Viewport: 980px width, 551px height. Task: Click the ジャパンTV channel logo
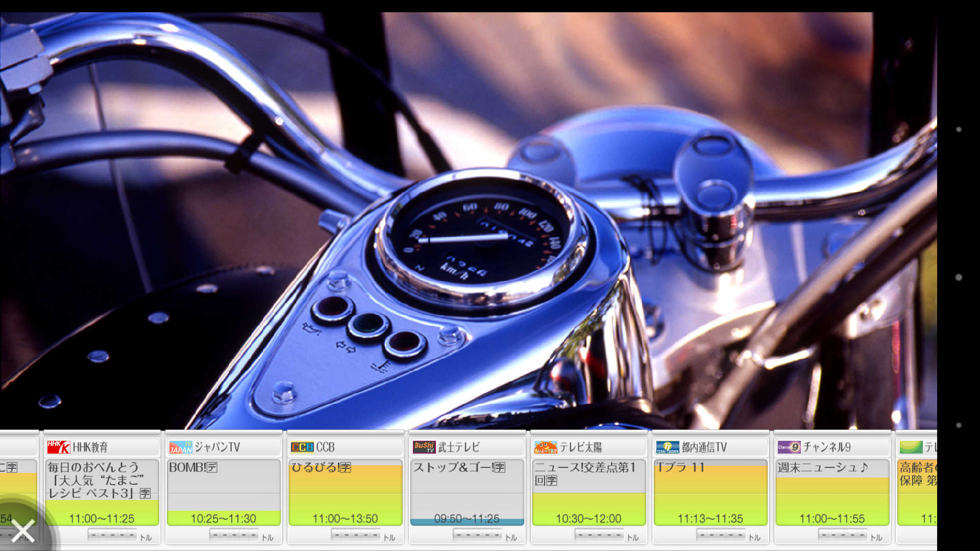point(181,447)
